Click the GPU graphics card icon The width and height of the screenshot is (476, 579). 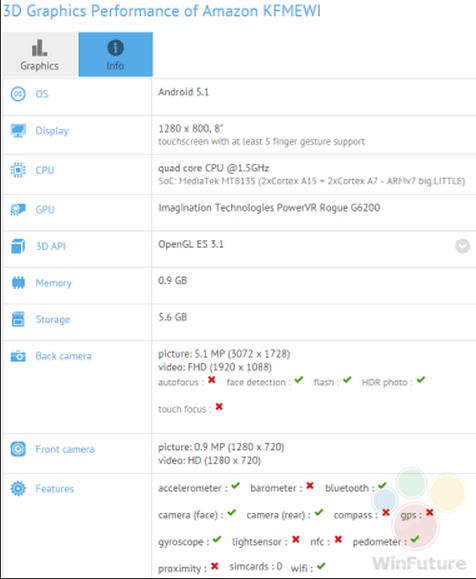[x=18, y=209]
